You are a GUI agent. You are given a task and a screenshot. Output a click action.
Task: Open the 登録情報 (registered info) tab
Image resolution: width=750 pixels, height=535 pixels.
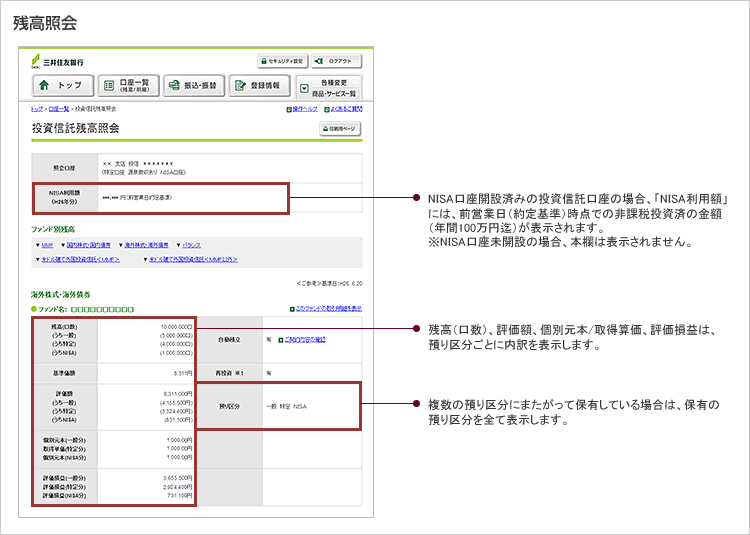pos(259,86)
